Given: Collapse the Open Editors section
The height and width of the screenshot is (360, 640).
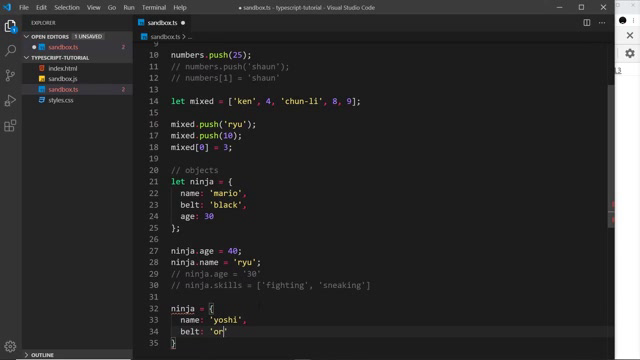Looking at the screenshot, I should pos(27,37).
